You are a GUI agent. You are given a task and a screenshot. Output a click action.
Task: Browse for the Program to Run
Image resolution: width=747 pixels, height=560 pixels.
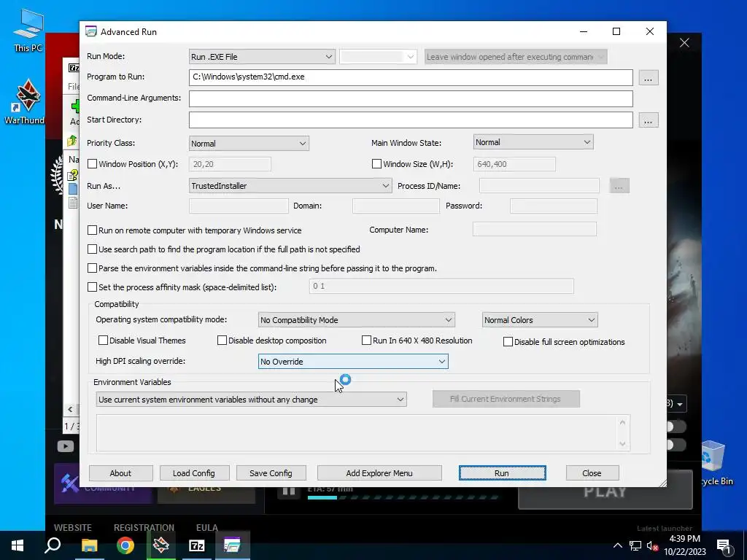[x=648, y=77]
